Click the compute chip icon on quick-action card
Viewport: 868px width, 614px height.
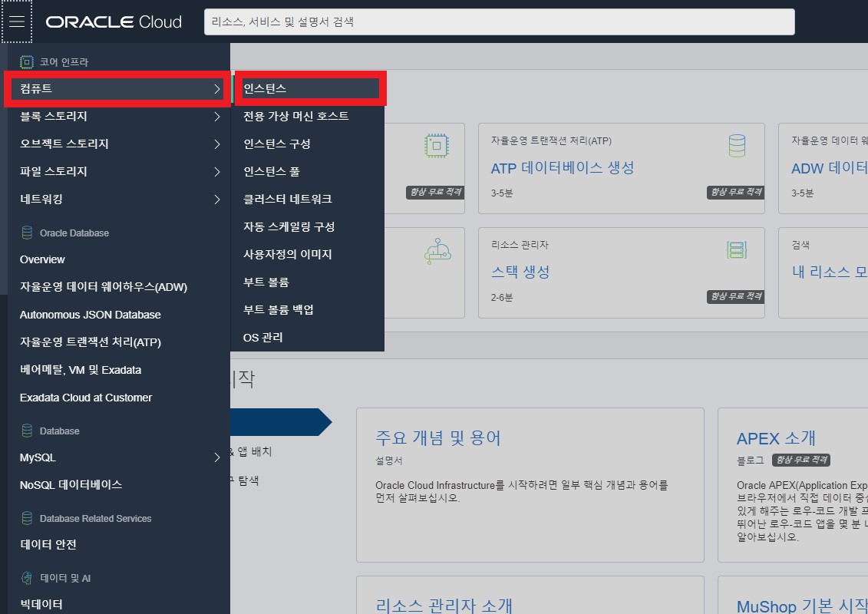tap(436, 146)
